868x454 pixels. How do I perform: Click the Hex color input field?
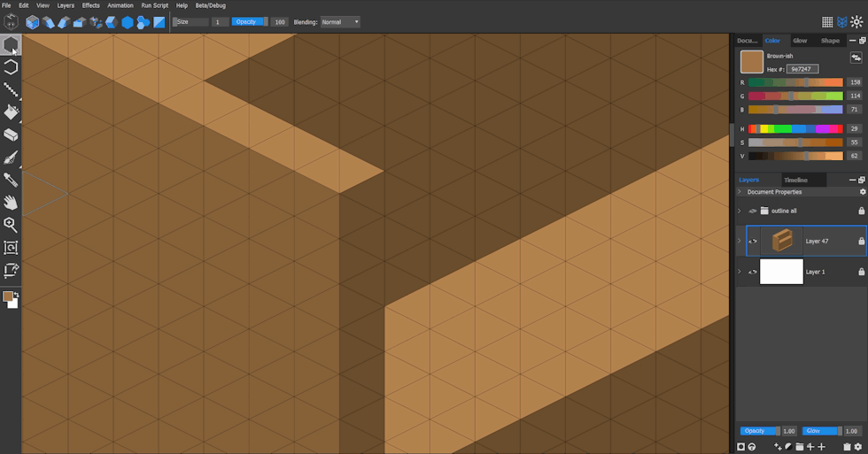pos(802,69)
